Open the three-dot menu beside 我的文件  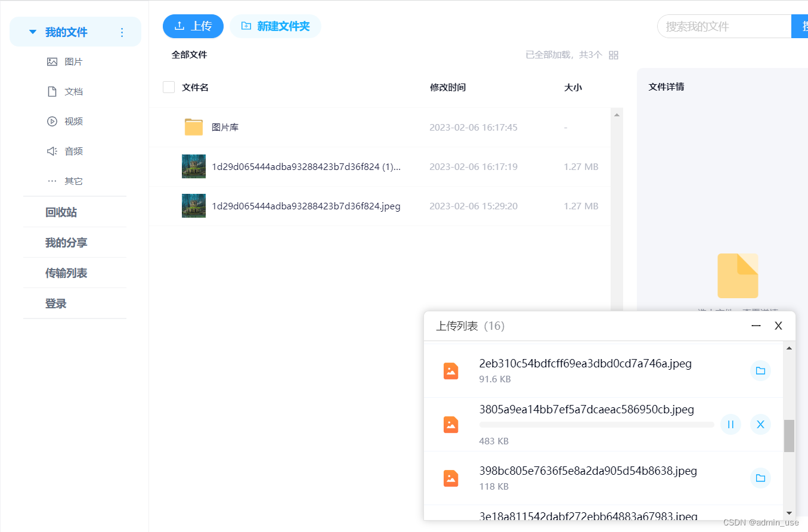tap(122, 32)
